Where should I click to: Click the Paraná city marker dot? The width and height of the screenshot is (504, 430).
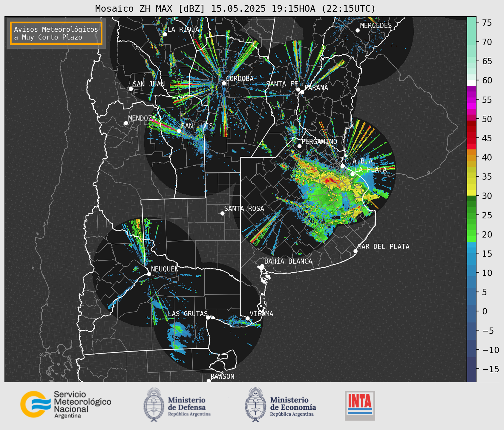click(x=302, y=92)
